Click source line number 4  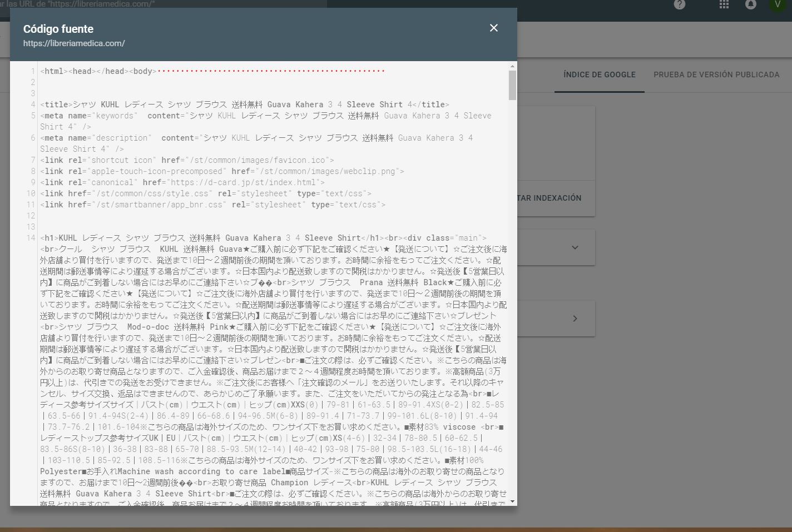click(x=33, y=105)
